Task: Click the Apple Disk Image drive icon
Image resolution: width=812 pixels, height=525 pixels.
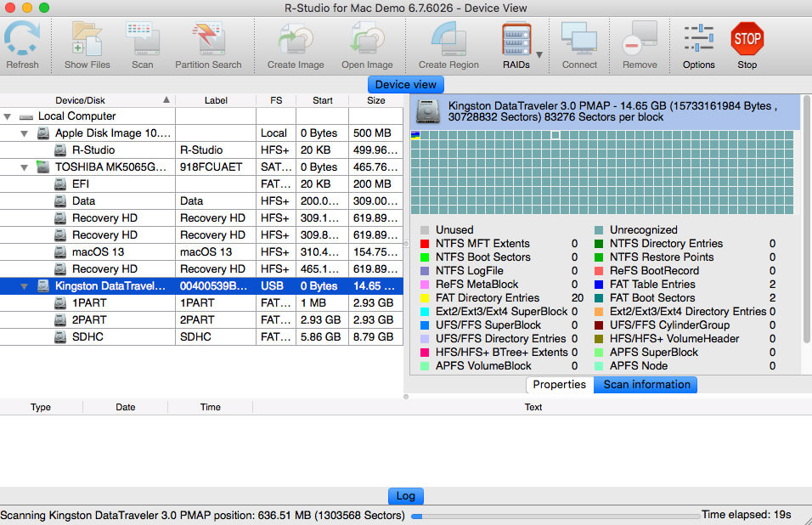Action: (43, 133)
